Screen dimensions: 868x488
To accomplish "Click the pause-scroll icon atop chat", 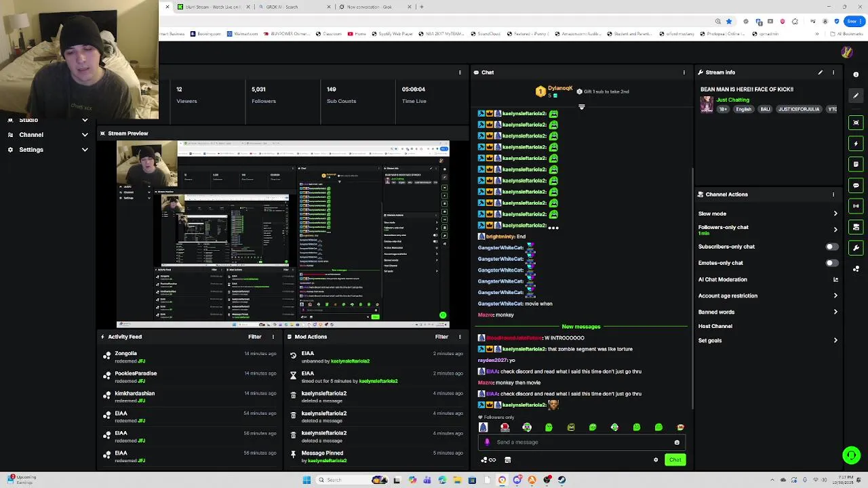I will [581, 107].
